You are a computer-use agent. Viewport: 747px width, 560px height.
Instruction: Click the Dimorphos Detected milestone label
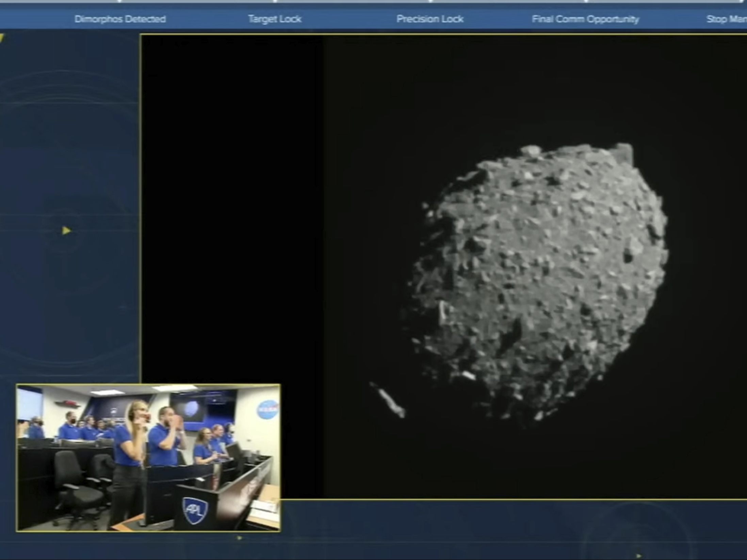pyautogui.click(x=120, y=19)
